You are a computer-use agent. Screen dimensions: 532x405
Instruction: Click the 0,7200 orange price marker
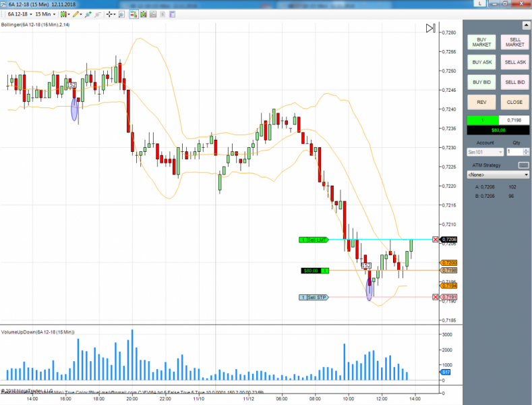[449, 263]
